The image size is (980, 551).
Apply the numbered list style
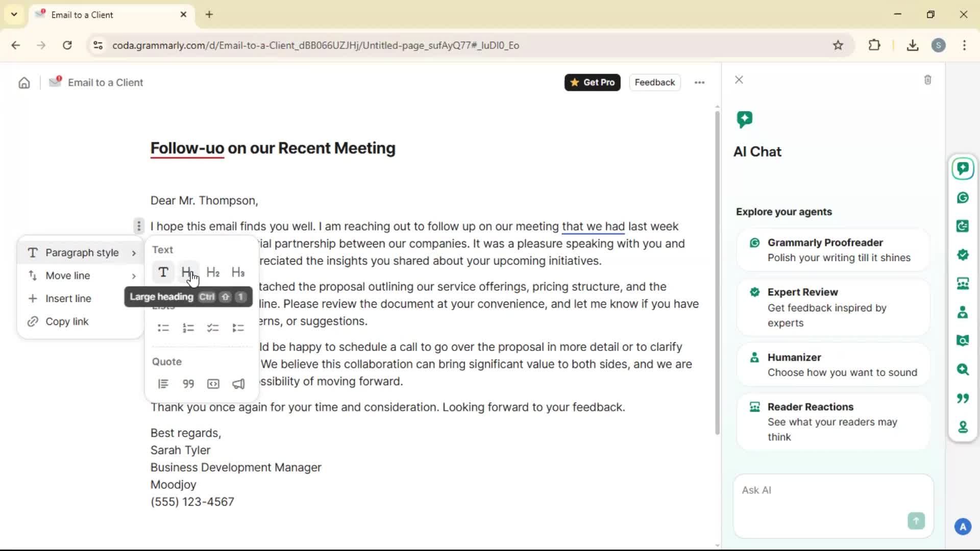pos(188,328)
